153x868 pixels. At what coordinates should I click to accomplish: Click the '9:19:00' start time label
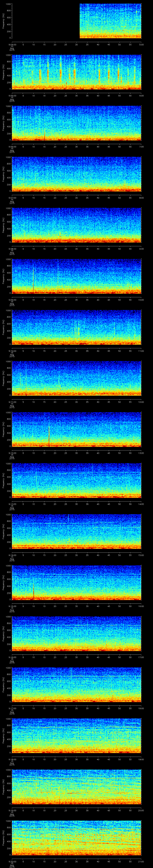click(12, 810)
